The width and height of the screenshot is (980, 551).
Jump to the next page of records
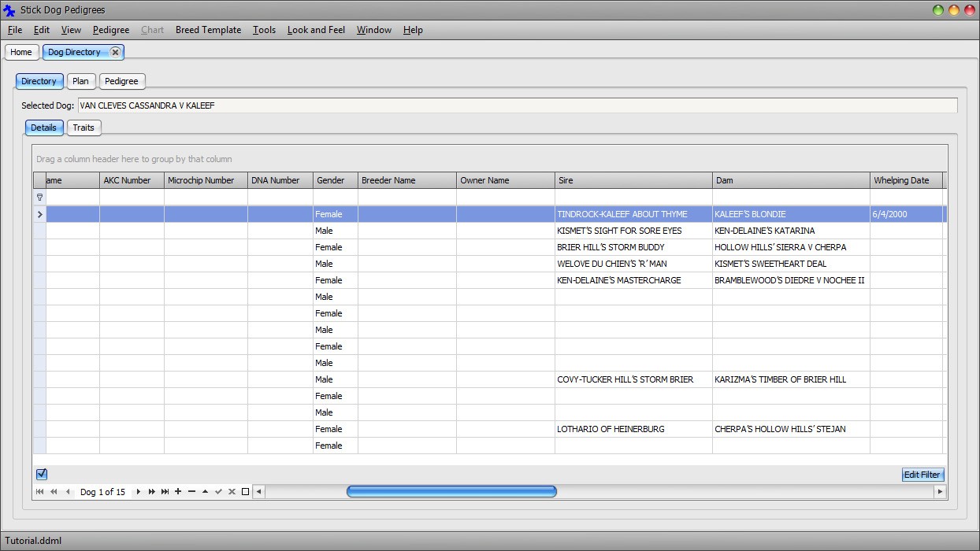[152, 492]
